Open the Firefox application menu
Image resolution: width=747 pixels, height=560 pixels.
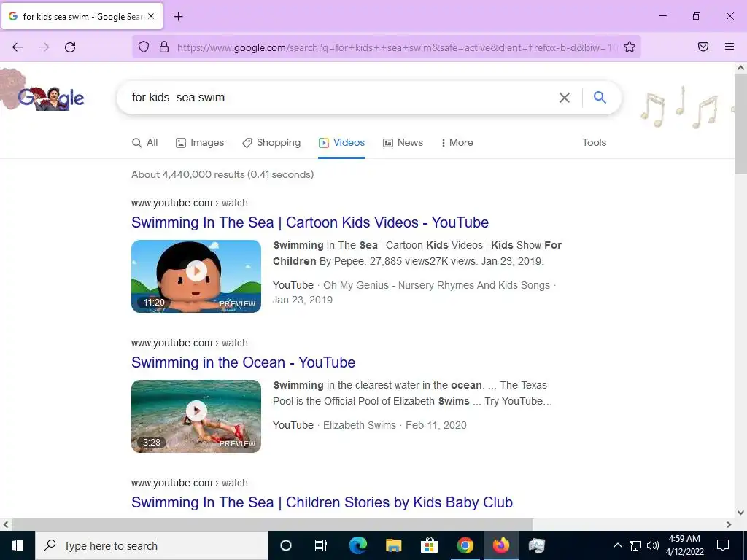point(729,47)
